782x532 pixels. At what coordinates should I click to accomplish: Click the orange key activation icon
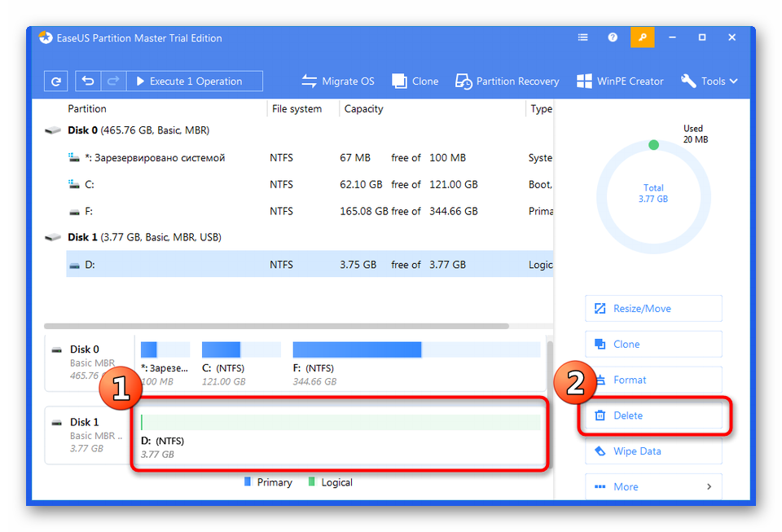642,37
